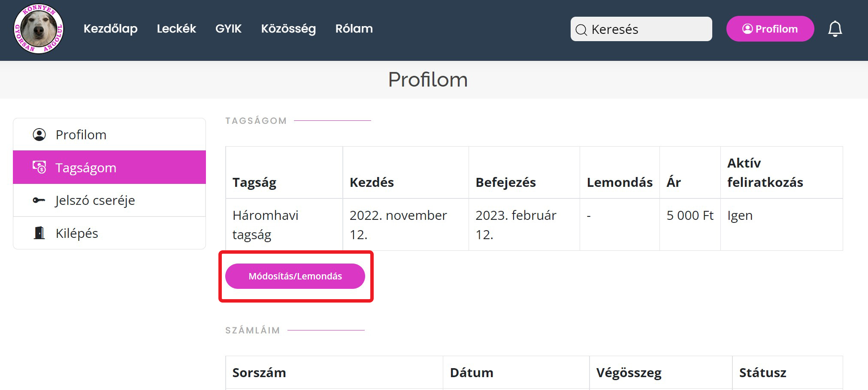Click the dog logo in header

click(x=39, y=29)
